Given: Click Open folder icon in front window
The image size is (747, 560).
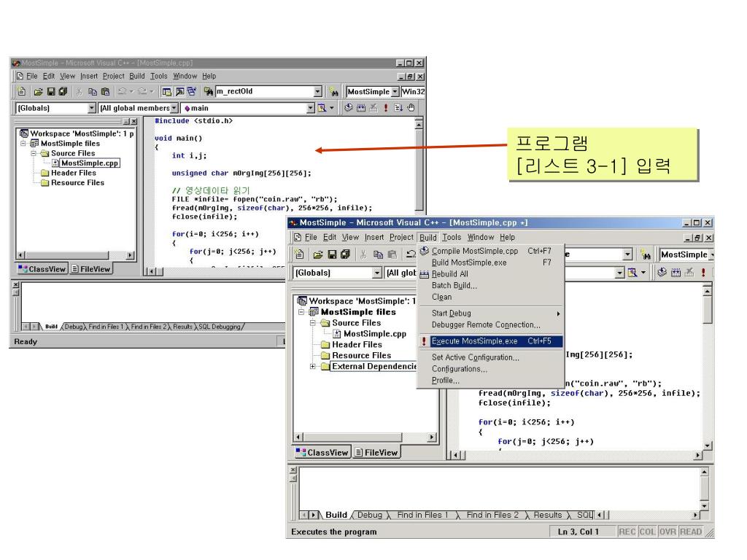Looking at the screenshot, I should pyautogui.click(x=318, y=254).
